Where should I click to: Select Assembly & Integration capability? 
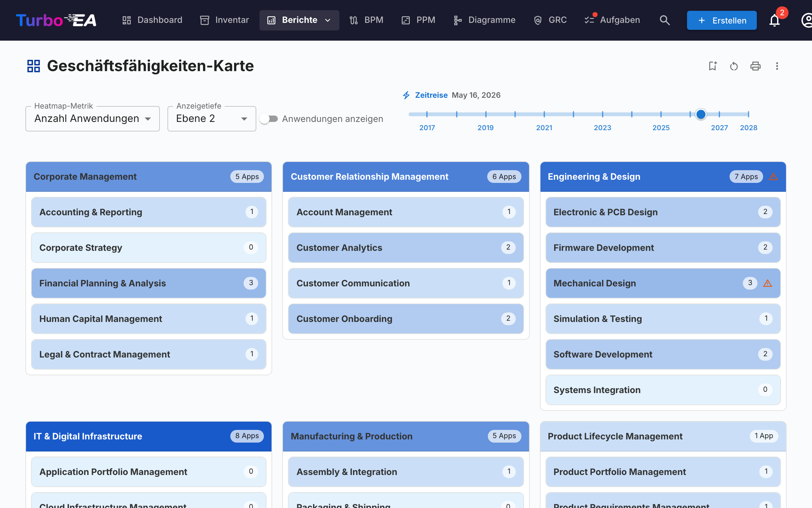(406, 472)
